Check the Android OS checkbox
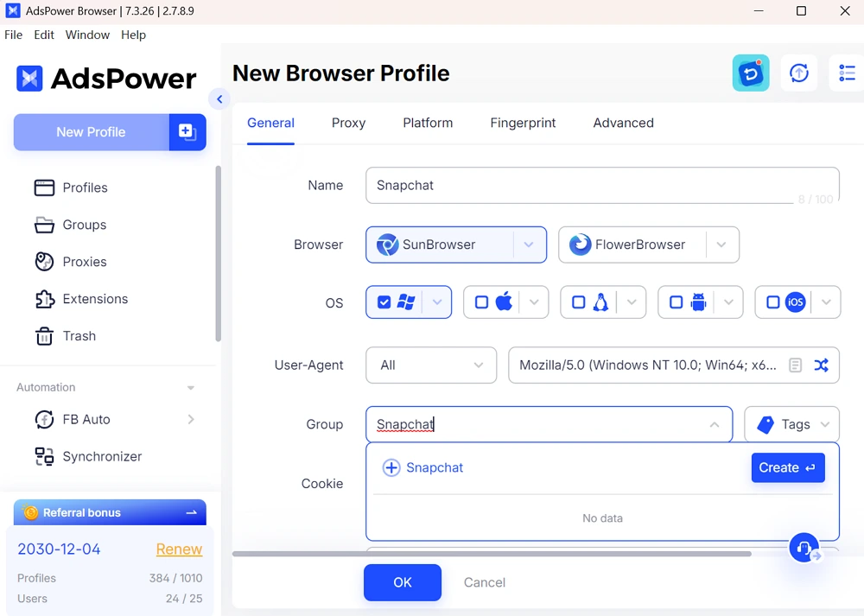 (677, 302)
